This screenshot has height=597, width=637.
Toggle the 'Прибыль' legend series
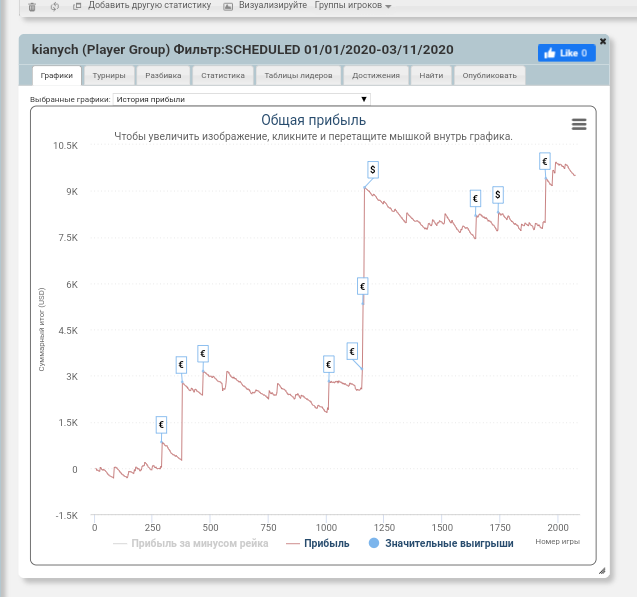318,543
